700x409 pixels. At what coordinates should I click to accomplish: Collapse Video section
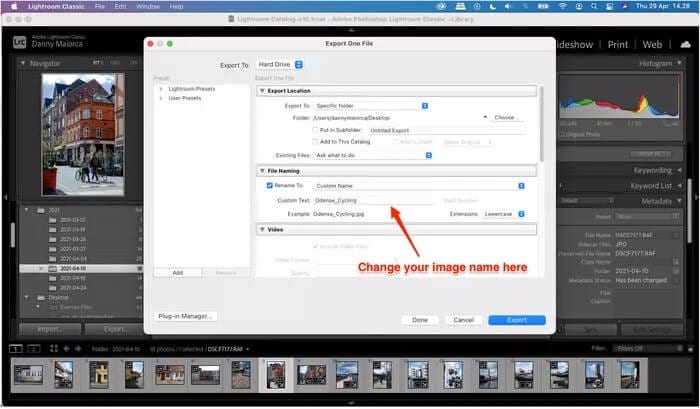click(x=262, y=230)
